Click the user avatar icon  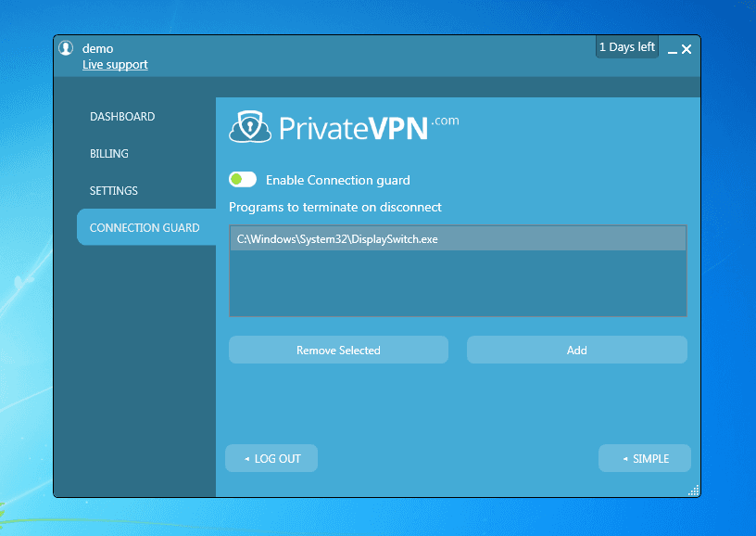(x=66, y=48)
